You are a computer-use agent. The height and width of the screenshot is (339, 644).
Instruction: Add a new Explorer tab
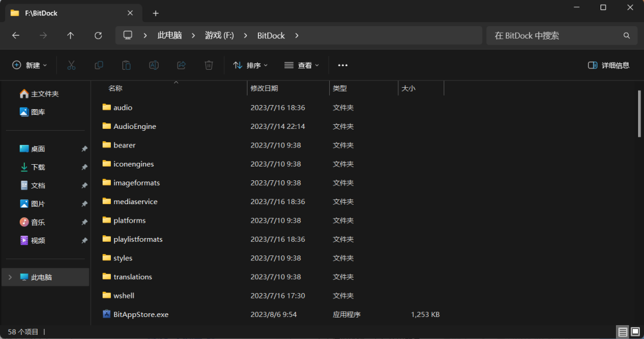tap(156, 14)
